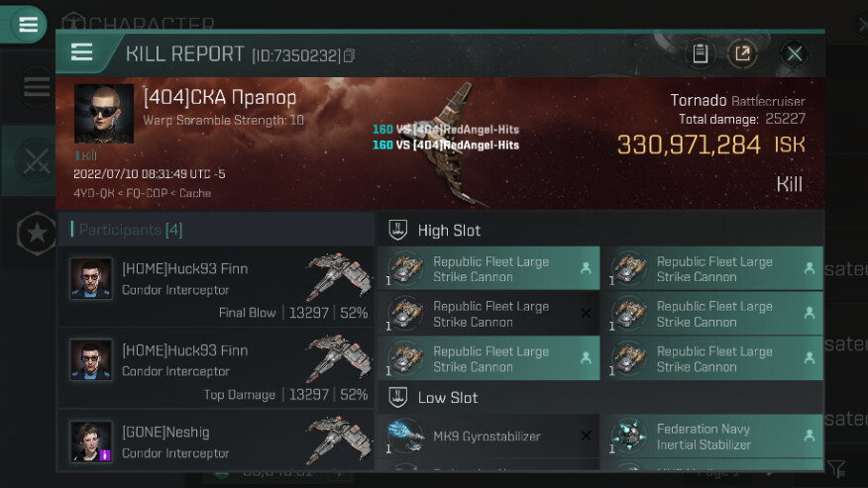Viewport: 868px width, 488px height.
Task: Open the main menu in top-left corner
Action: (x=28, y=25)
